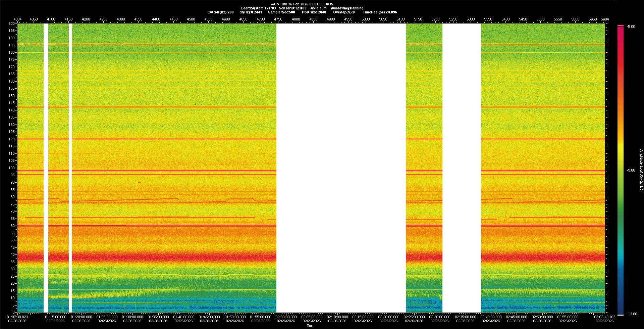Click the SensorID:121f03 header text
The image size is (644, 329).
click(292, 8)
